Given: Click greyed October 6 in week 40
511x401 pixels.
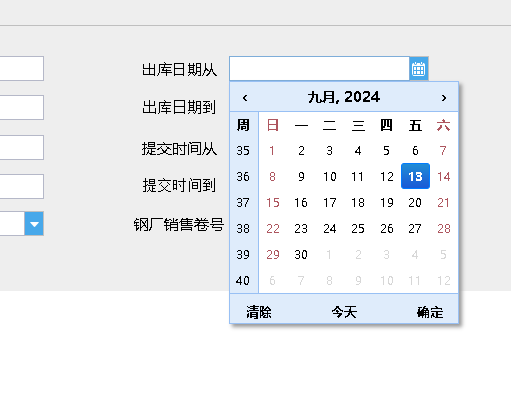Looking at the screenshot, I should pos(272,280).
